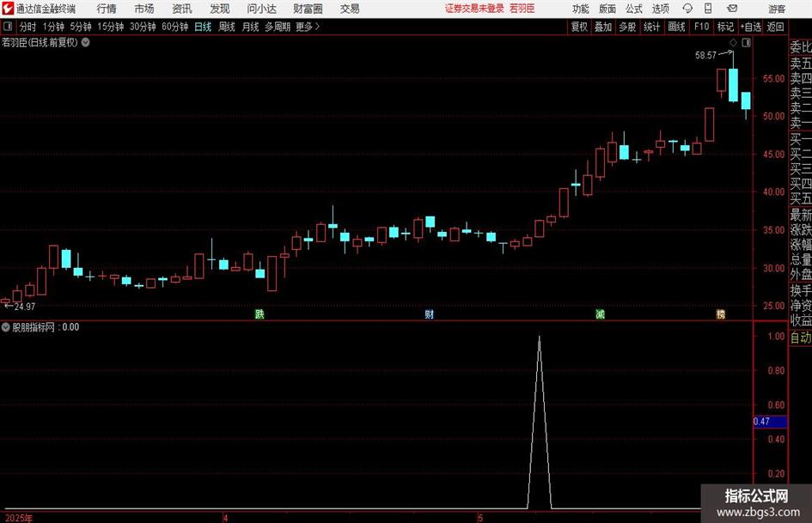
Task: Click the blue 财 event marker
Action: point(429,314)
